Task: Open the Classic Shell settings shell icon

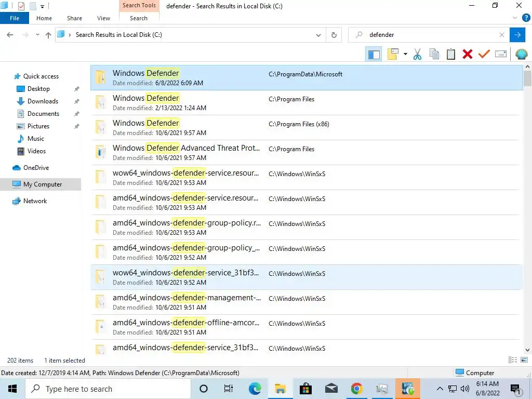Action: (x=522, y=54)
